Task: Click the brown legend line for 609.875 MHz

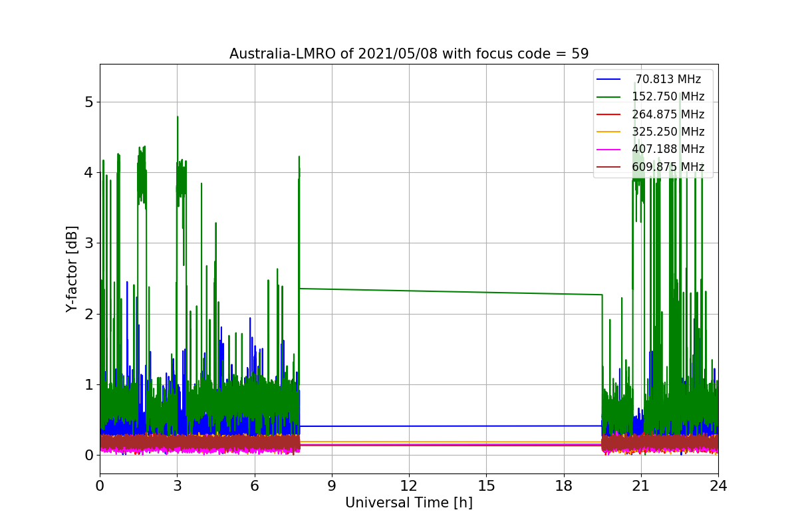Action: (608, 166)
